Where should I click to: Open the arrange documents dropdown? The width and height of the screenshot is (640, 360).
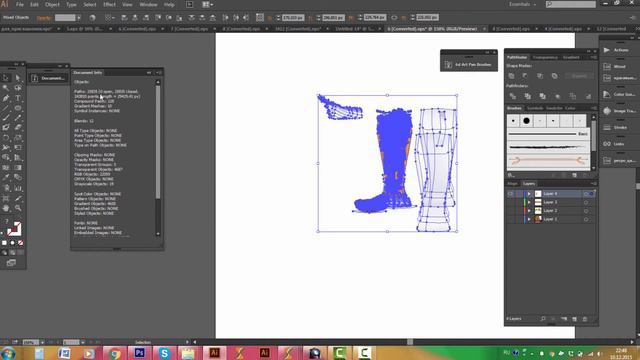pos(207,4)
